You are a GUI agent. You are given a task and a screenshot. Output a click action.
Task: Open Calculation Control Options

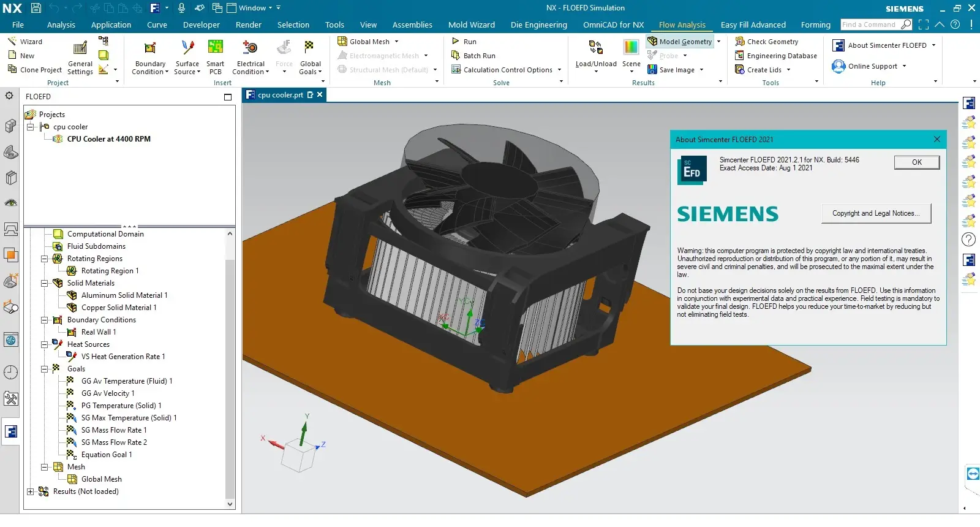point(502,70)
